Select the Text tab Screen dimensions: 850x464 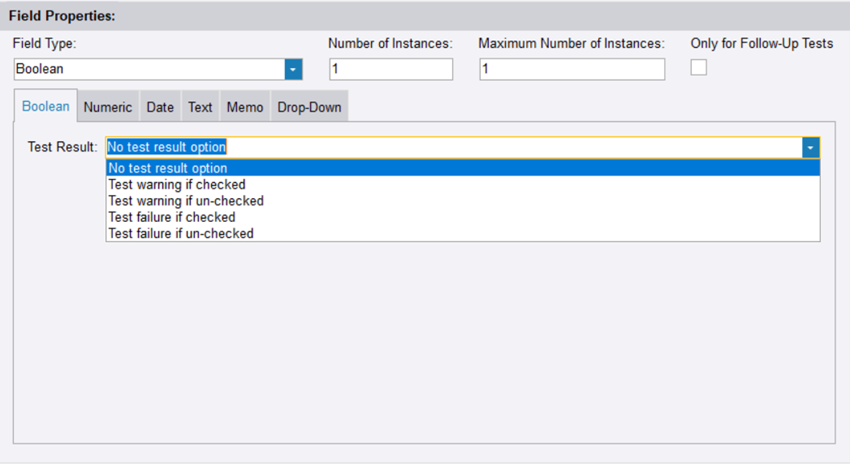[x=200, y=107]
